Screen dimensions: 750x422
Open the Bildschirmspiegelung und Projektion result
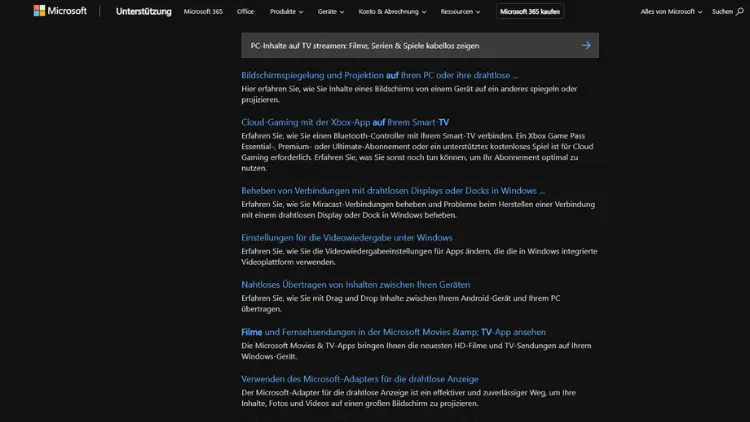tap(379, 75)
